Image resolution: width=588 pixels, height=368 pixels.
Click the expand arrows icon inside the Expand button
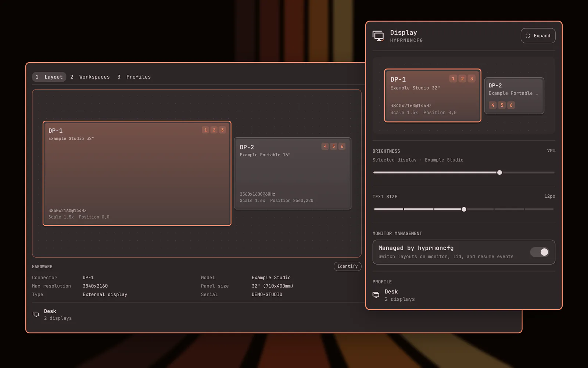click(528, 36)
